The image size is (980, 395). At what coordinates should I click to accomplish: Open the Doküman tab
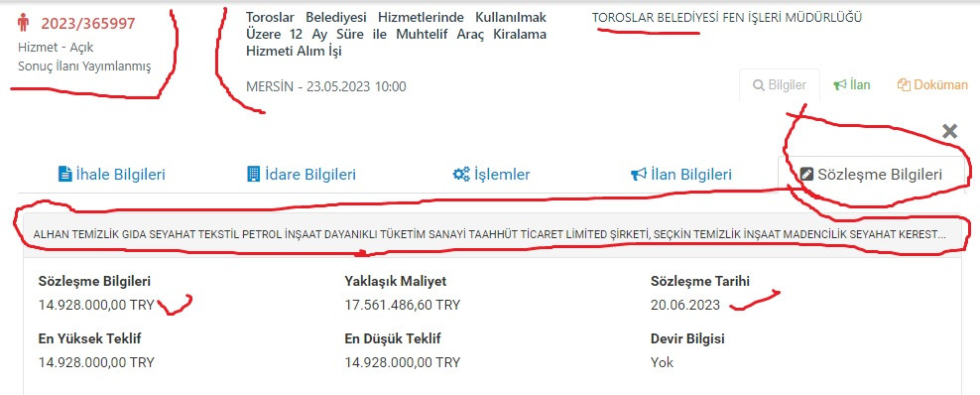tap(932, 85)
